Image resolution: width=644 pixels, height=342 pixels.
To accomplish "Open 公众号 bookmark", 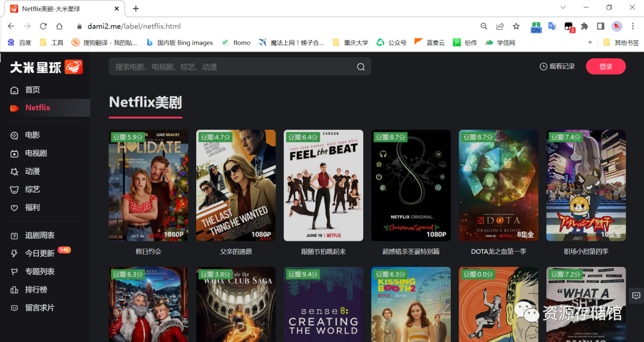I will [391, 42].
